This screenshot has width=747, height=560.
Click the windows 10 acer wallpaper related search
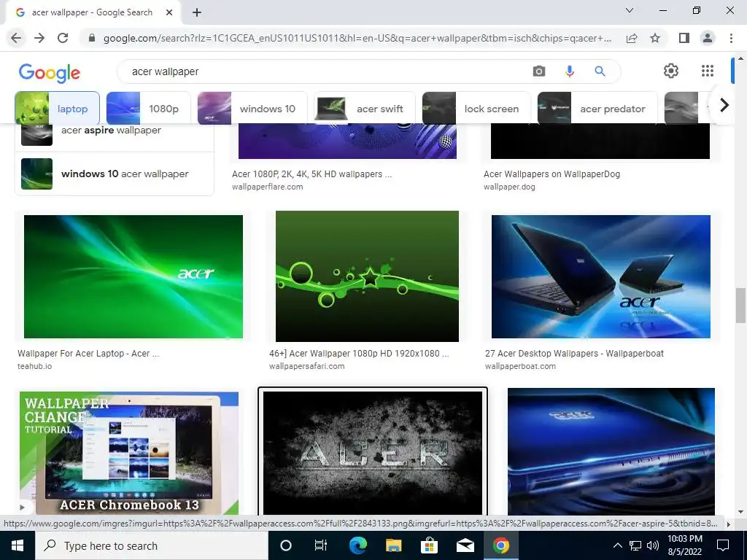115,174
